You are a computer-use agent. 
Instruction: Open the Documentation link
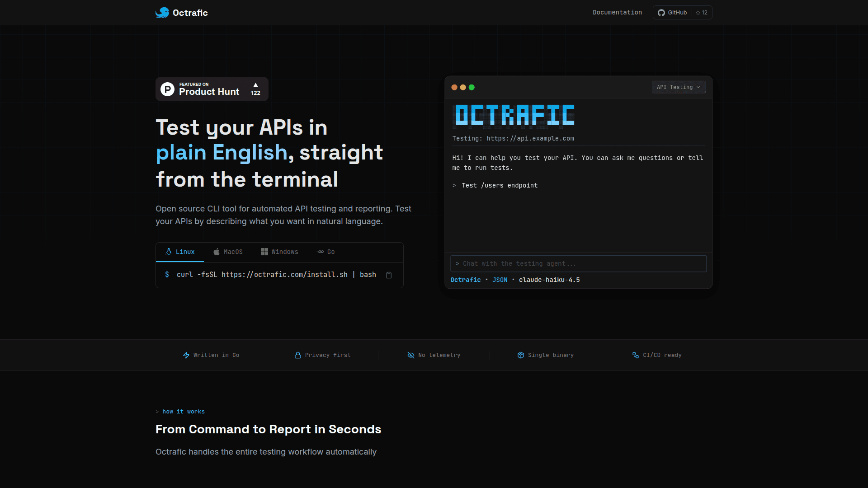(617, 13)
